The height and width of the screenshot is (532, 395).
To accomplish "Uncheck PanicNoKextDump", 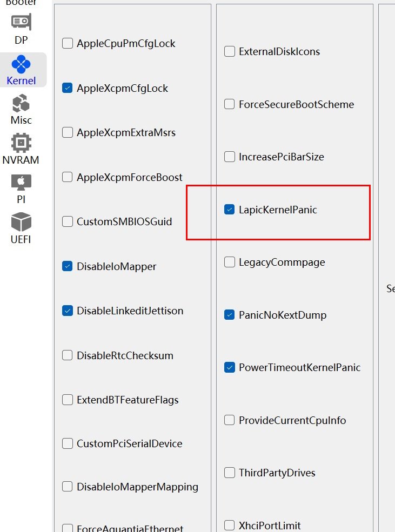I will coord(230,315).
